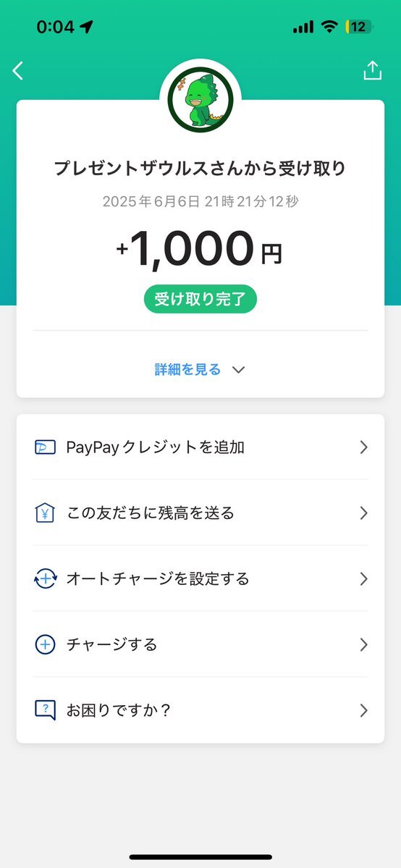Expand details with 詳細を見る
This screenshot has width=401, height=868.
click(x=187, y=370)
